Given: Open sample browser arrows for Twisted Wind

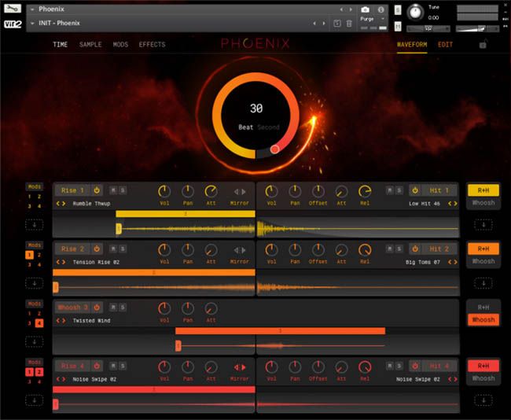Looking at the screenshot, I should [x=61, y=321].
